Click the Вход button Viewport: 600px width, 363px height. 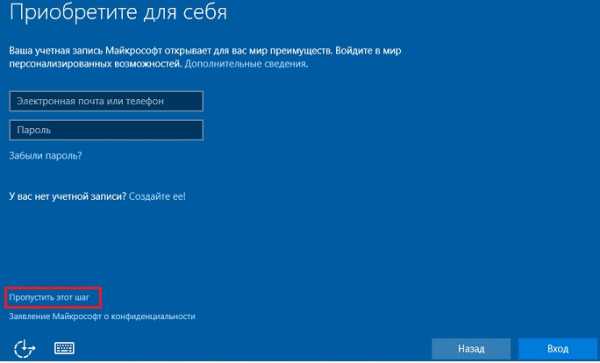[x=558, y=348]
